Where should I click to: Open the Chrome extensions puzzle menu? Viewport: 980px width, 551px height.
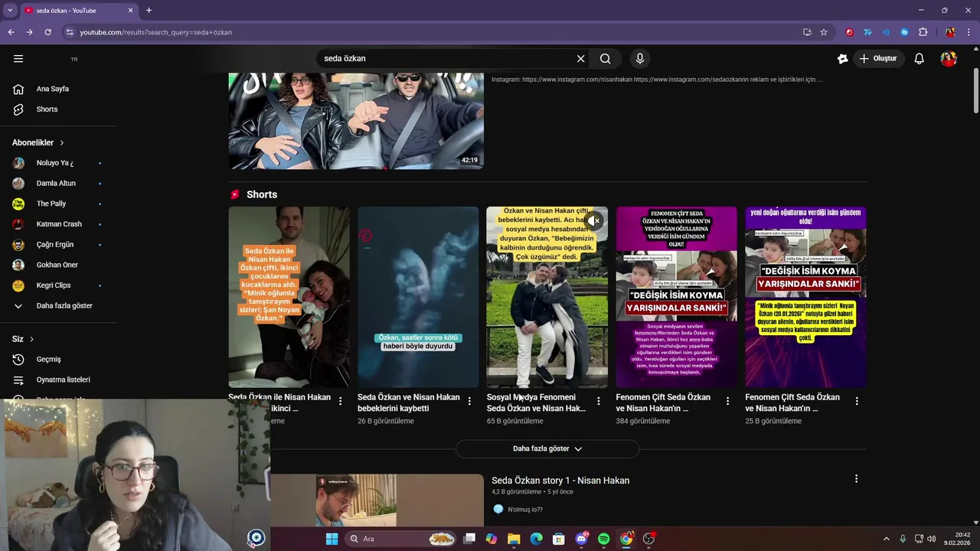coord(923,32)
